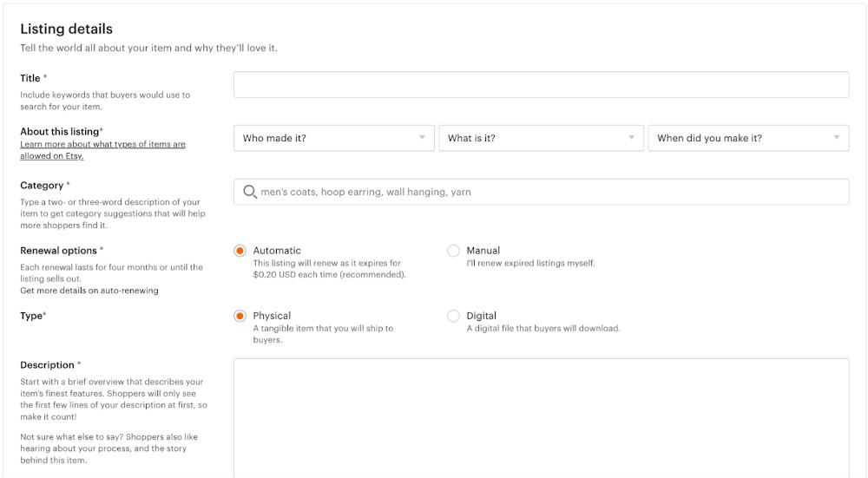Open link about items allowed on Etsy
The width and height of the screenshot is (868, 478).
click(102, 150)
